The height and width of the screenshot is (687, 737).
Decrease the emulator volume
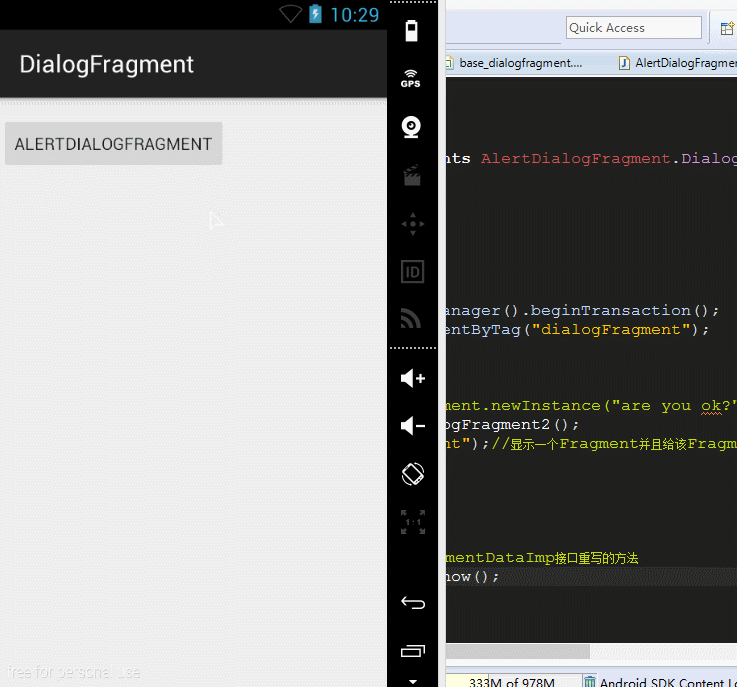tap(413, 426)
